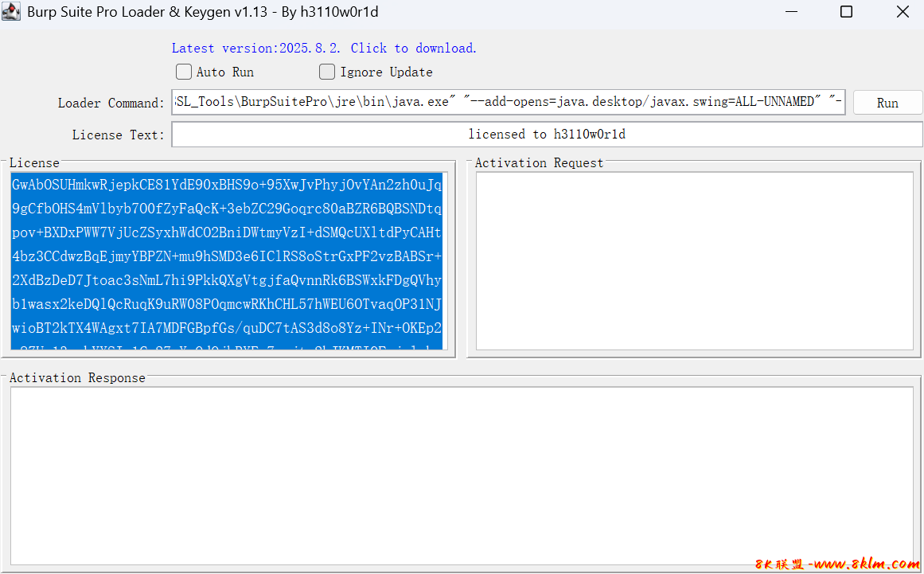Click the Burp Suite Loader app icon in title bar

[x=11, y=12]
